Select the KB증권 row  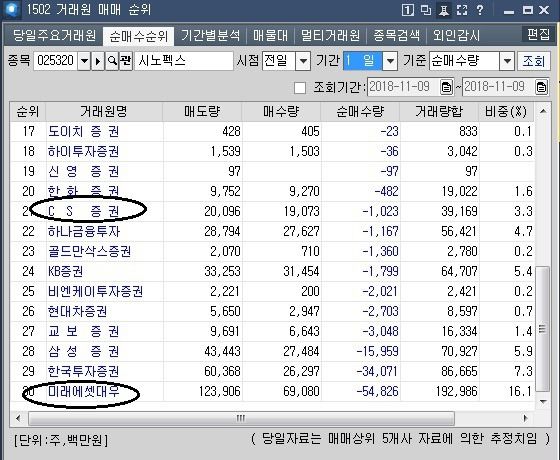(x=272, y=271)
